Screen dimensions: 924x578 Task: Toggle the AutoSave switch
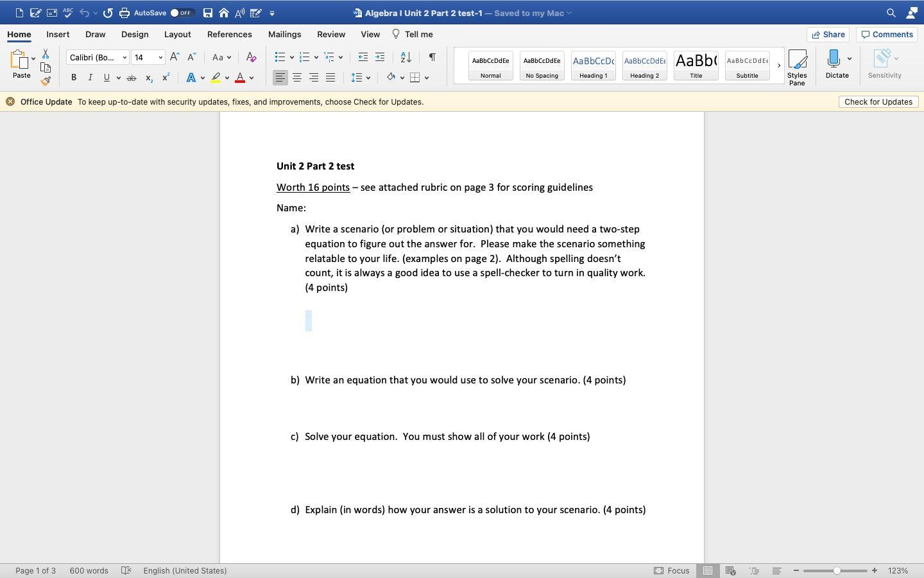click(182, 13)
